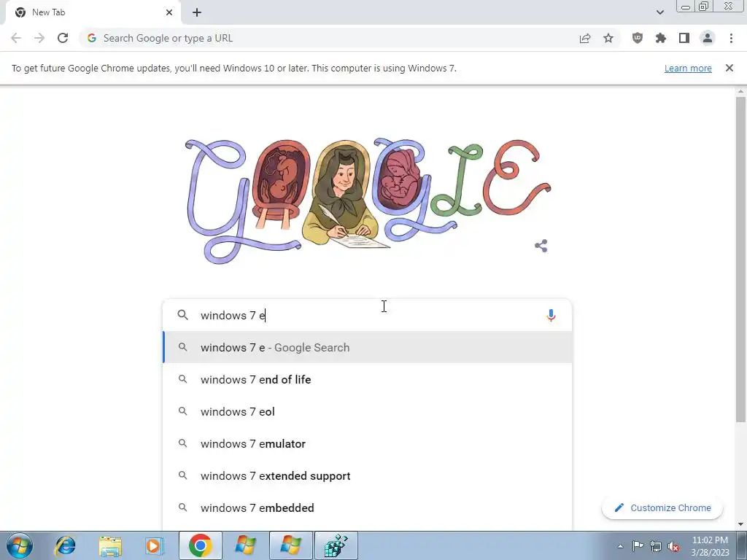Open the three-dot Chrome menu

tap(731, 38)
